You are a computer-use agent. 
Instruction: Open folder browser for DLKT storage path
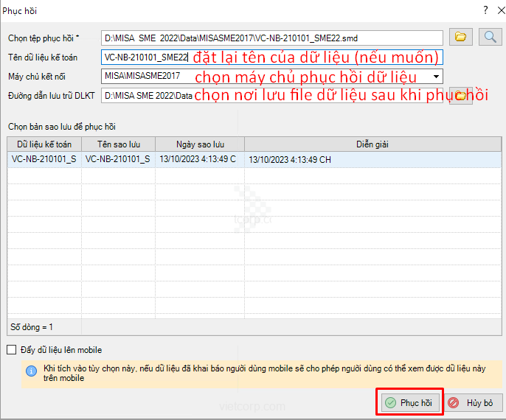coord(461,96)
